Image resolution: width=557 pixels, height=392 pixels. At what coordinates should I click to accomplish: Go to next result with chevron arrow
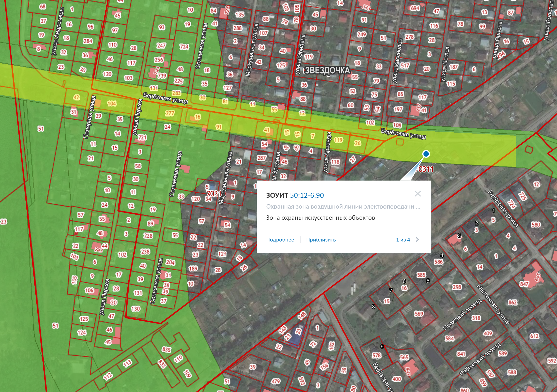coord(417,240)
